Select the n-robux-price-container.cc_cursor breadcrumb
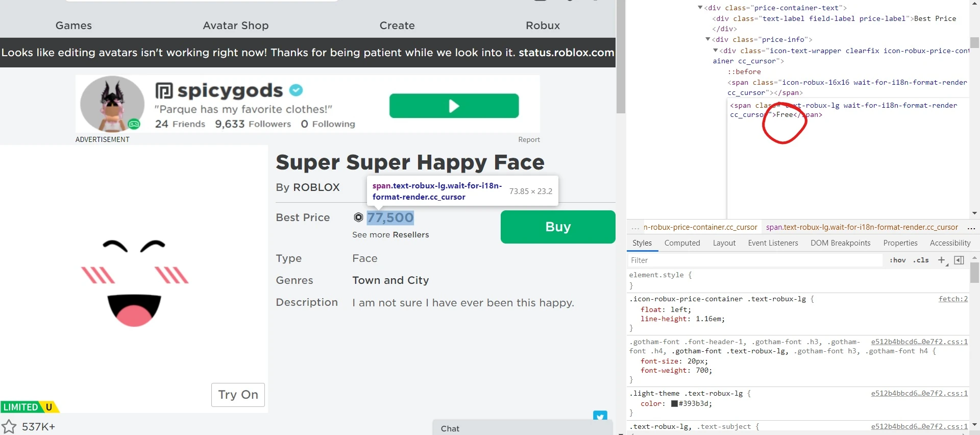The height and width of the screenshot is (435, 980). pos(700,228)
